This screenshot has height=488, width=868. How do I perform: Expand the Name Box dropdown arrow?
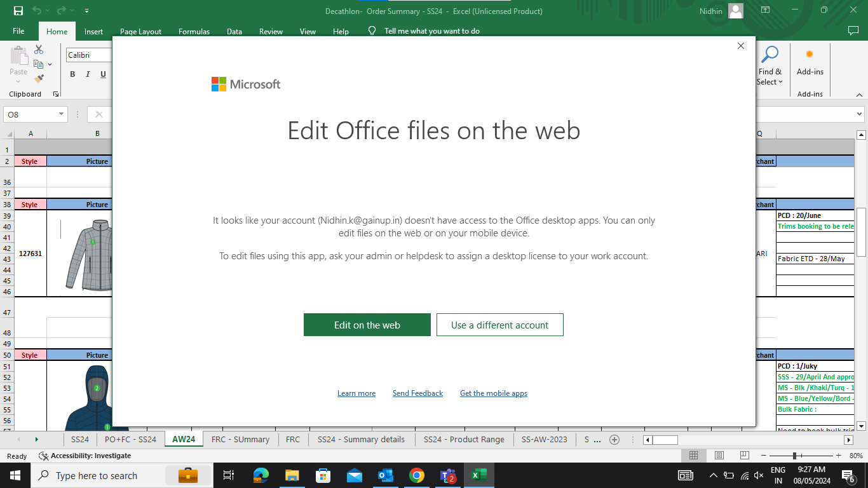click(x=62, y=114)
